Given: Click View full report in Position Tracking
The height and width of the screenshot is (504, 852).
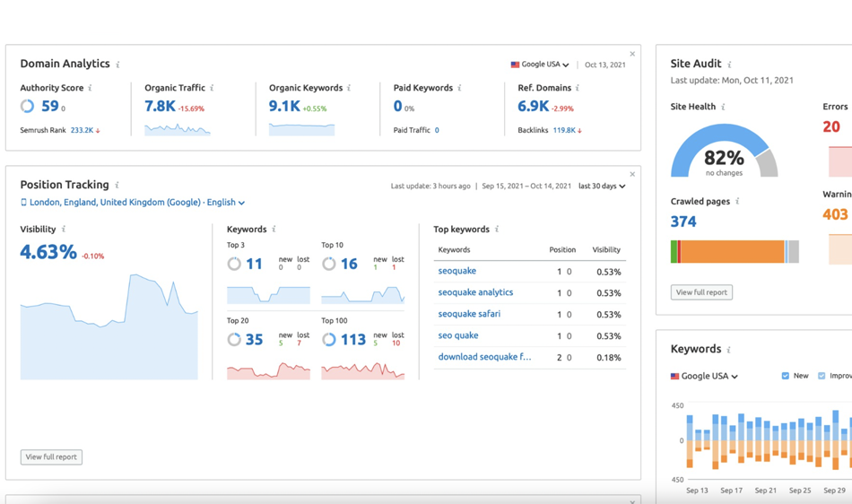Looking at the screenshot, I should point(52,456).
